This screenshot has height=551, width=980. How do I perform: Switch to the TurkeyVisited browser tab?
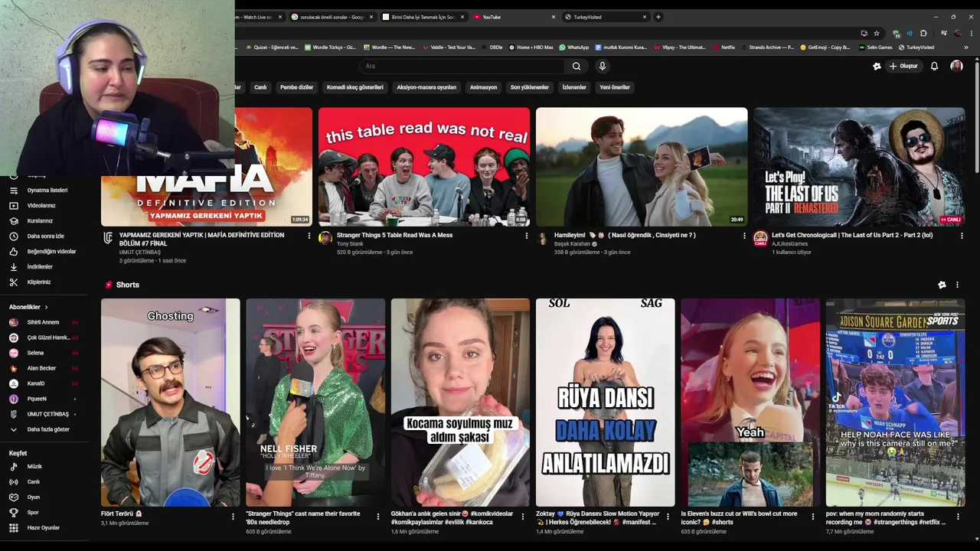pos(605,17)
